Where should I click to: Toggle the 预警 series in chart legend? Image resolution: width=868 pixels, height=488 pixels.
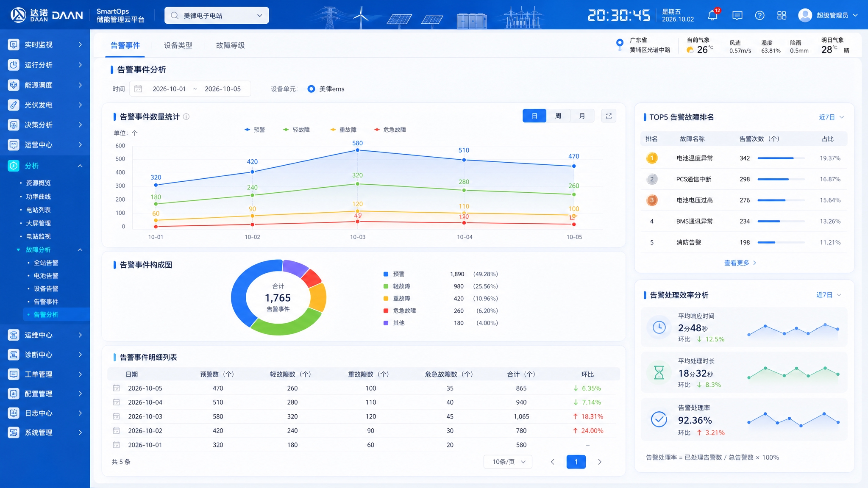click(x=255, y=130)
